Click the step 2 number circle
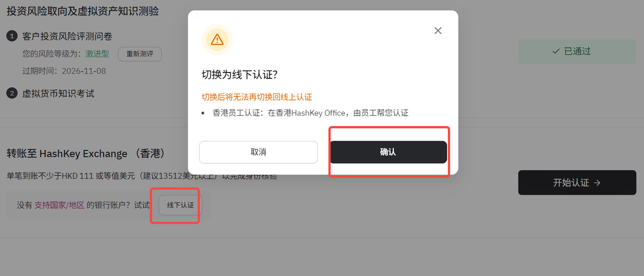This screenshot has width=644, height=276. (12, 93)
